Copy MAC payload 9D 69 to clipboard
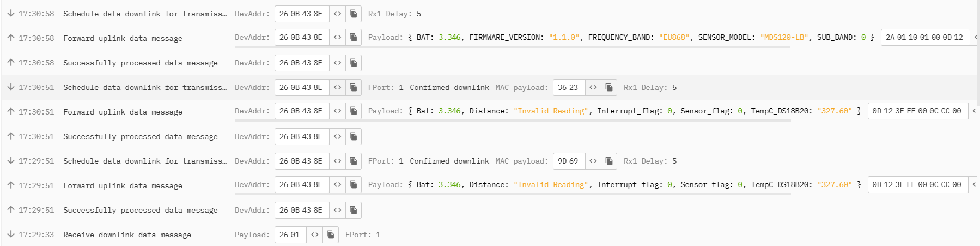The width and height of the screenshot is (980, 246). click(x=609, y=161)
